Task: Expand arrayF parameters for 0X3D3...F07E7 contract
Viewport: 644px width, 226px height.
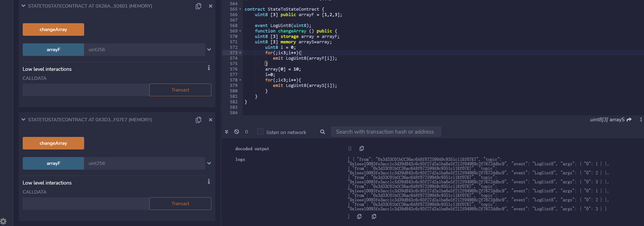Action: [209, 163]
